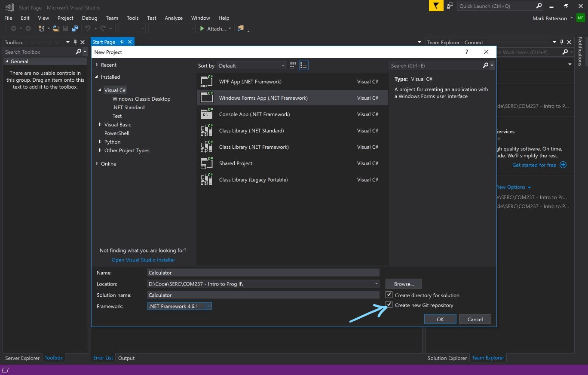This screenshot has height=375, width=588.
Task: Click the Save toolbar icon
Action: [x=65, y=28]
